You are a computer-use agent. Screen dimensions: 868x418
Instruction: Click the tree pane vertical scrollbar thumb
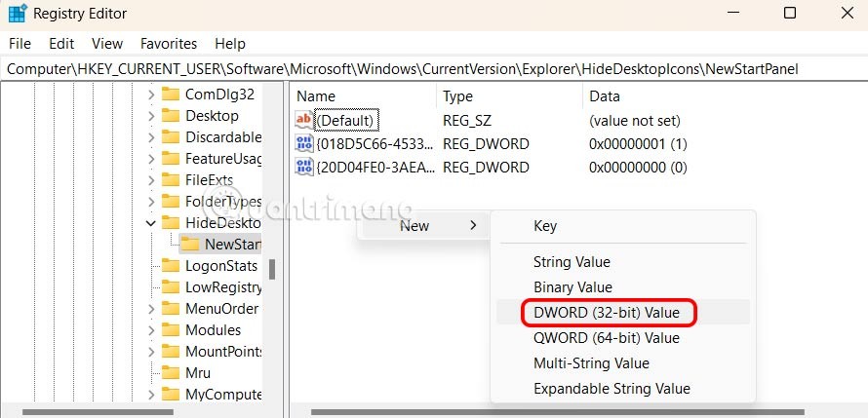click(272, 269)
